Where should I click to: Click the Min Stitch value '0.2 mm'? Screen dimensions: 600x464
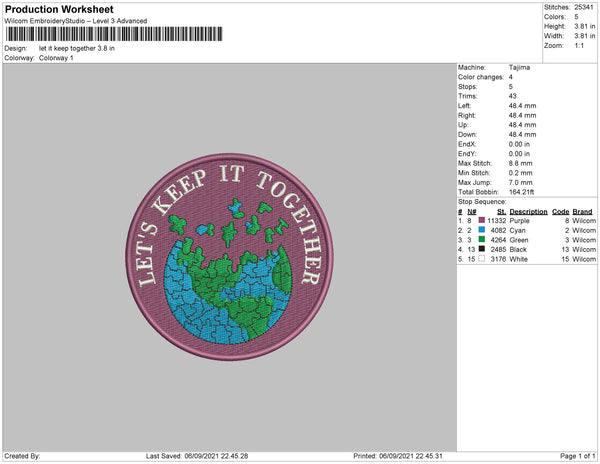pyautogui.click(x=520, y=173)
